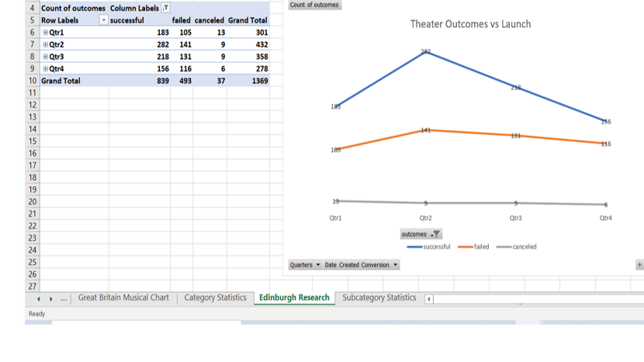
Task: Select the canceled column header cell
Action: [x=209, y=20]
